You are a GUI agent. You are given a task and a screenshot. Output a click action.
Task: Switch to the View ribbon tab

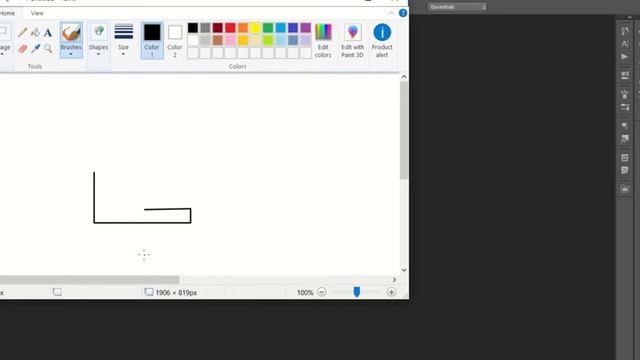coord(37,13)
